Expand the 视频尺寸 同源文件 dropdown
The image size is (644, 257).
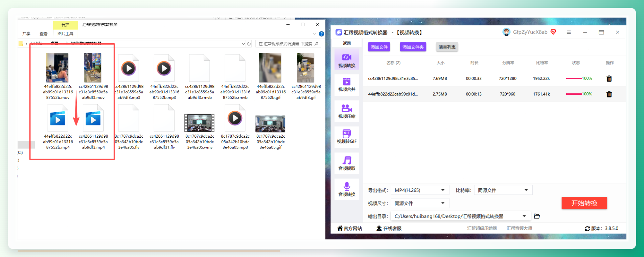443,203
